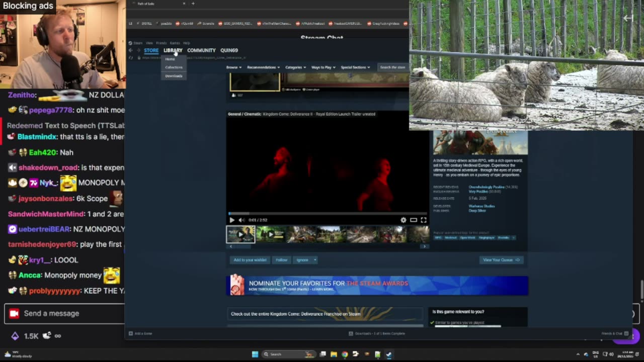Play the launch trailer video
The height and width of the screenshot is (362, 644).
(x=231, y=220)
